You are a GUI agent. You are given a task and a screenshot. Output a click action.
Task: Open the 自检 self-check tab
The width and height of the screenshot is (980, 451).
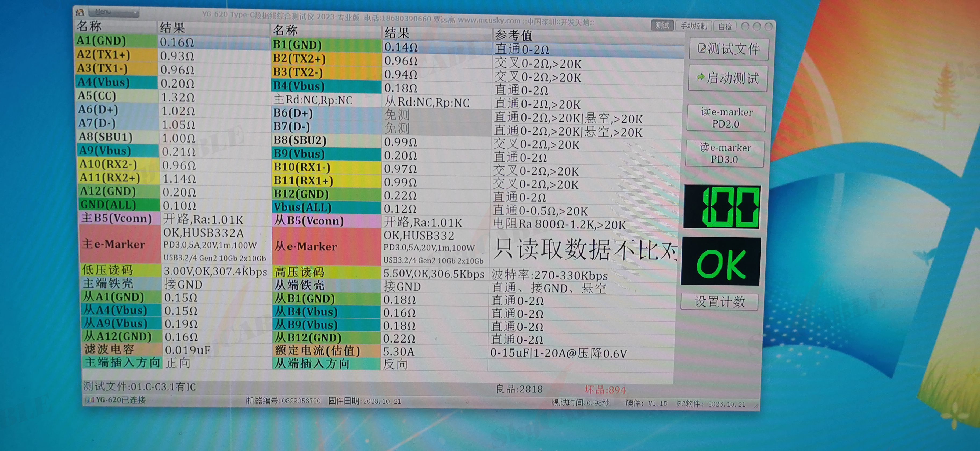tap(725, 26)
